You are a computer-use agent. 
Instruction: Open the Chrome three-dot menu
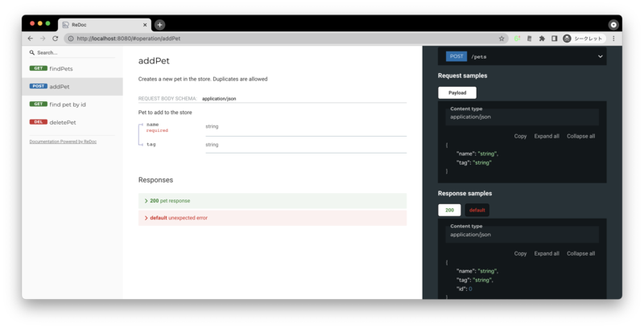(x=613, y=39)
